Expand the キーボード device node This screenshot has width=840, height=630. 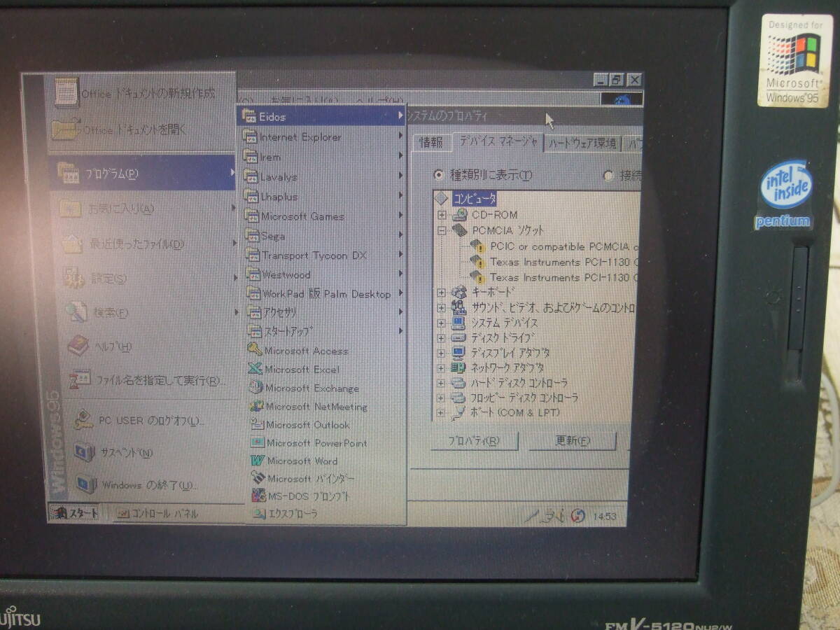pos(441,292)
